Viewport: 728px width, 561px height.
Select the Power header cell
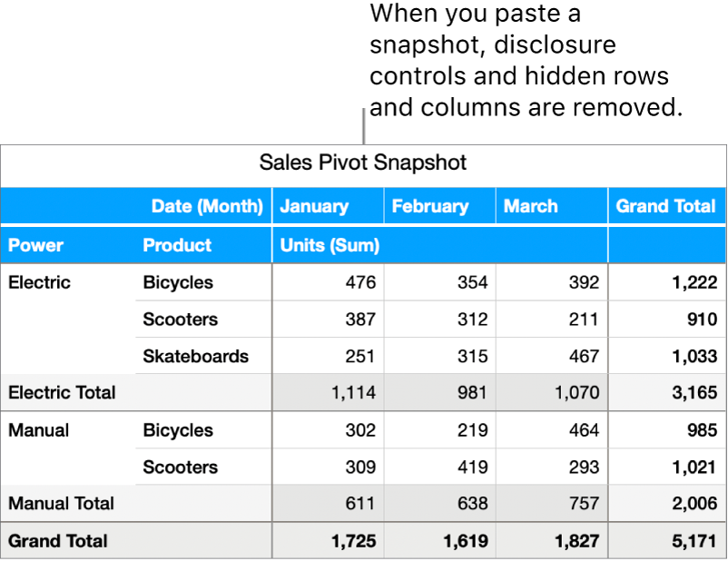pos(36,245)
